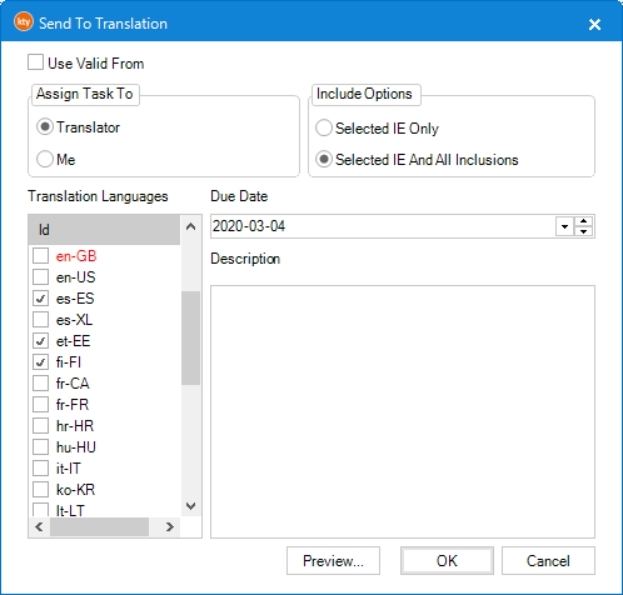Image resolution: width=623 pixels, height=595 pixels.
Task: Confirm with the OK button
Action: click(446, 561)
